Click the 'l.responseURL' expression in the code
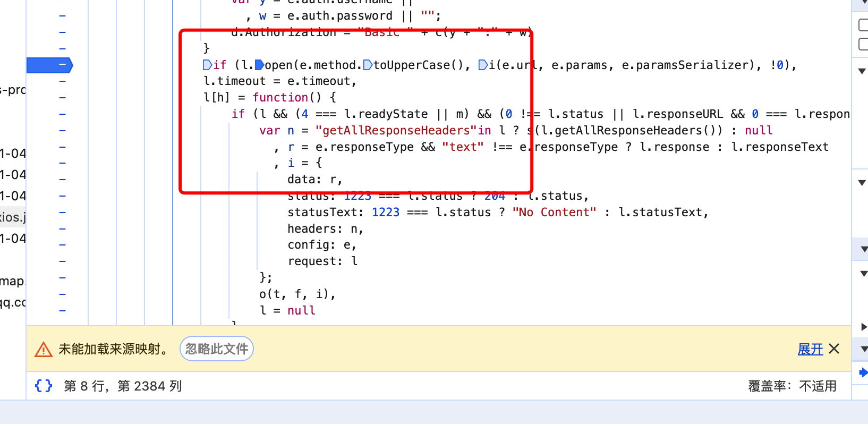The height and width of the screenshot is (424, 868). (x=678, y=114)
